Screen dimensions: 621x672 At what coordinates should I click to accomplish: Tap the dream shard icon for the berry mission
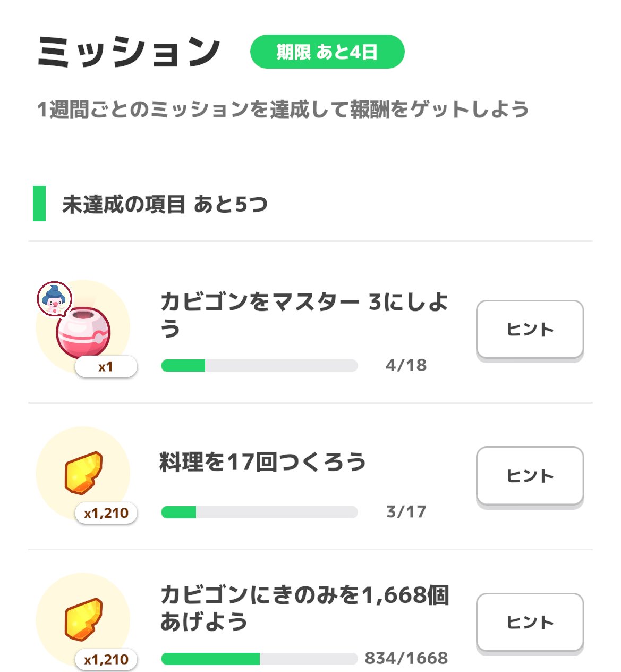pos(83,619)
